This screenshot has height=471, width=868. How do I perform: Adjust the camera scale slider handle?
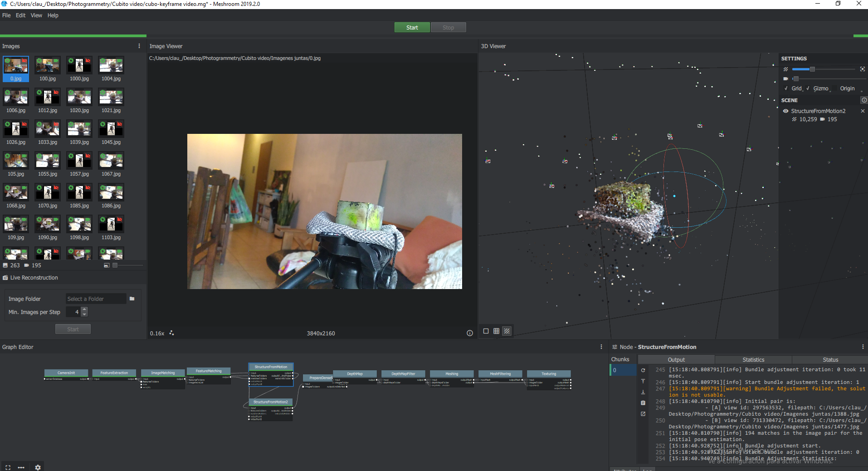coord(795,78)
